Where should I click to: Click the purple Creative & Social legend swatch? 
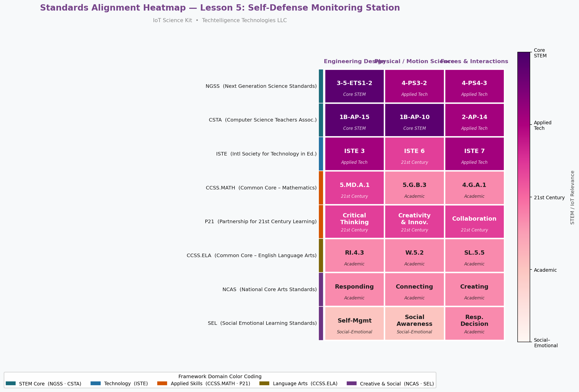pos(352,383)
